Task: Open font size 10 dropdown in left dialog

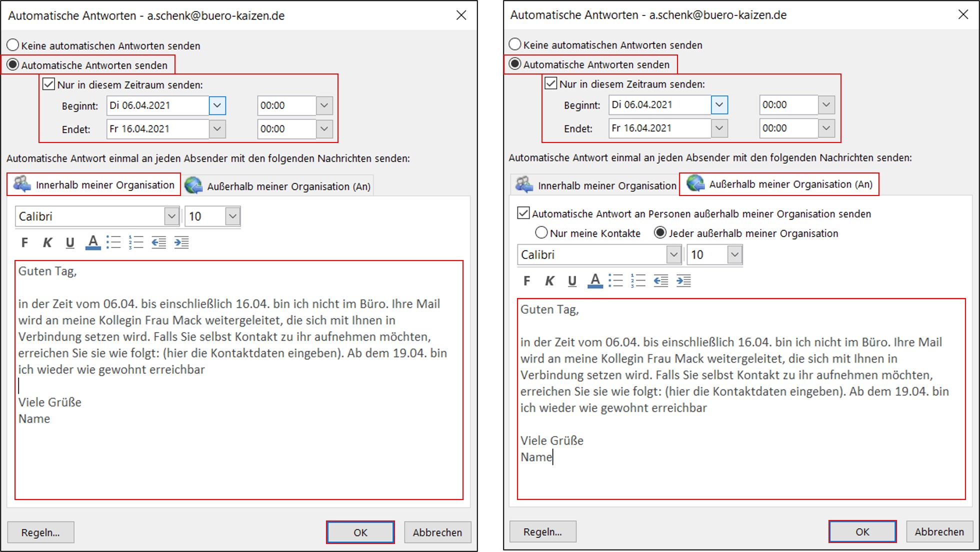Action: tap(232, 216)
